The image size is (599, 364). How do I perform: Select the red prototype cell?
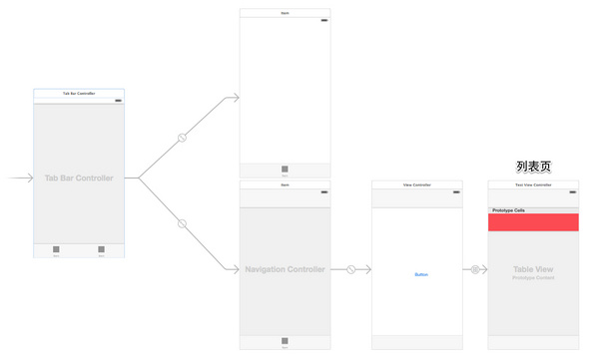coord(533,222)
